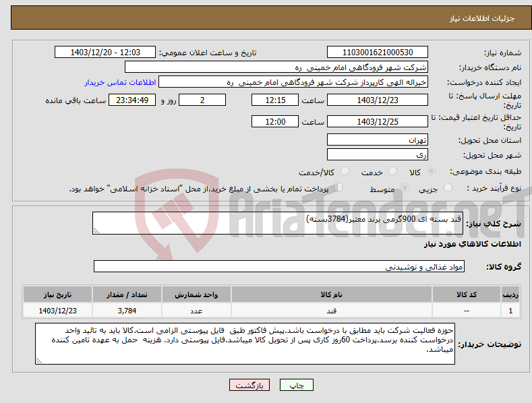Click the quantity cell 3,784
The height and width of the screenshot is (403, 532).
click(127, 311)
